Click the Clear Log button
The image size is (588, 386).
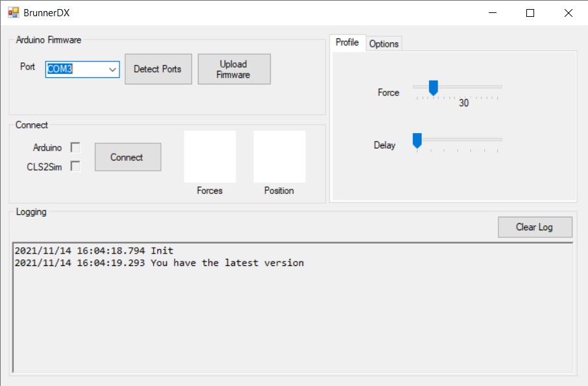coord(535,227)
